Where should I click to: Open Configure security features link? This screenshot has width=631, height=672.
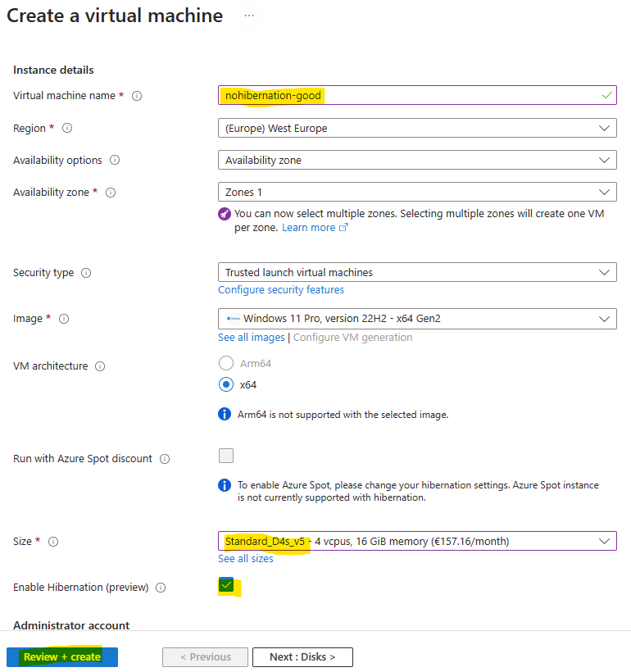coord(281,290)
